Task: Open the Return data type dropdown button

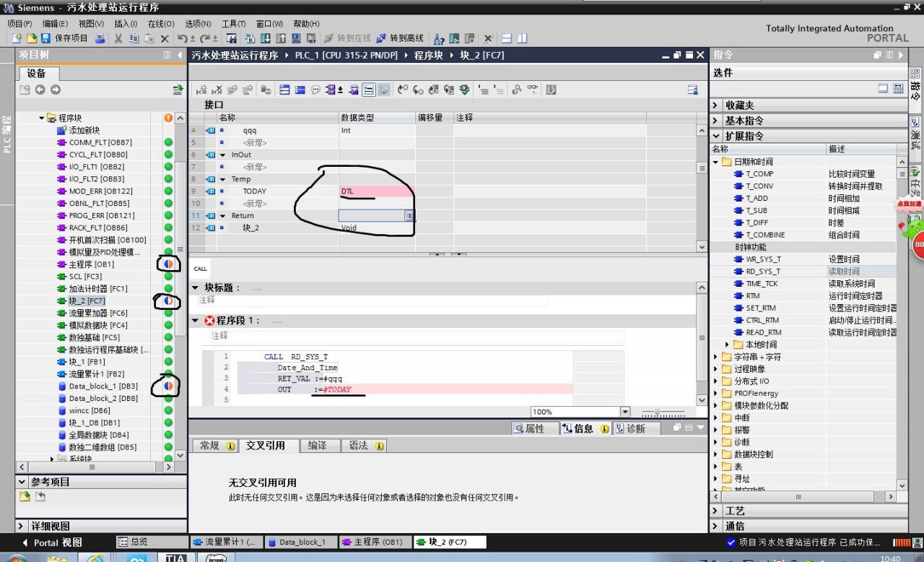Action: coord(409,215)
